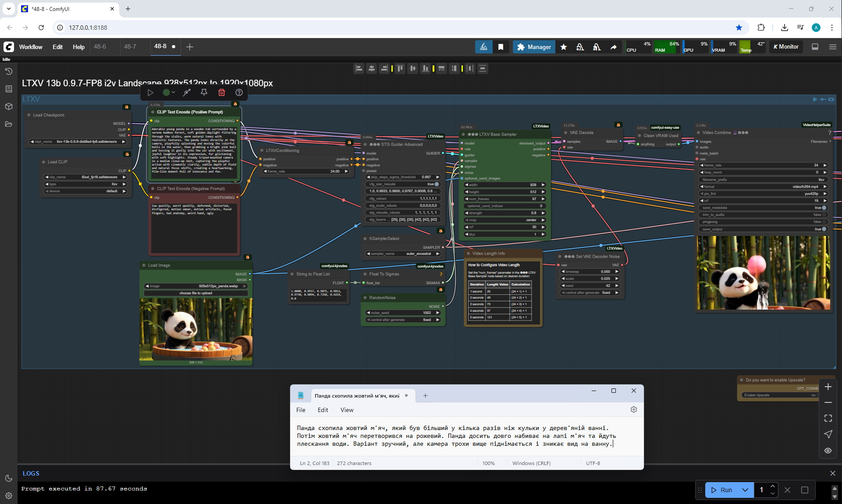This screenshot has height=504, width=842.
Task: Pin the selected node with pin icon
Action: click(204, 92)
